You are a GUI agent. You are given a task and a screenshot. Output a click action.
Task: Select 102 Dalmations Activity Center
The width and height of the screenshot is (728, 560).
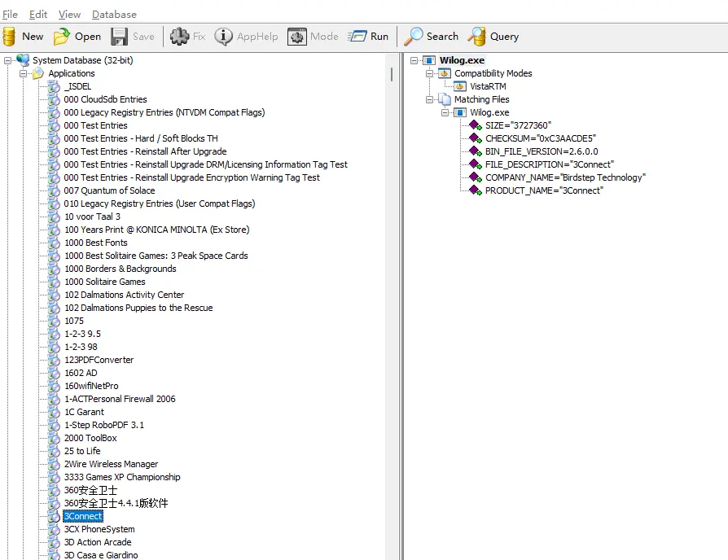click(125, 295)
